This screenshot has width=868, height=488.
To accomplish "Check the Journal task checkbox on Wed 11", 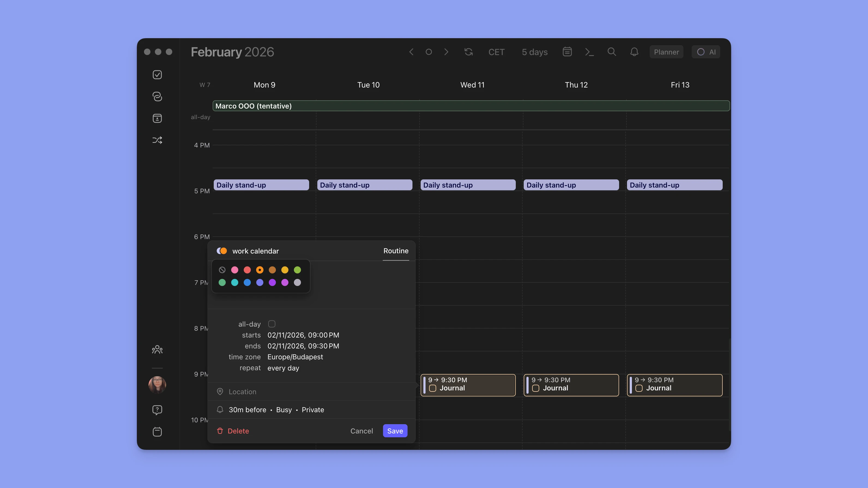I will tap(433, 388).
